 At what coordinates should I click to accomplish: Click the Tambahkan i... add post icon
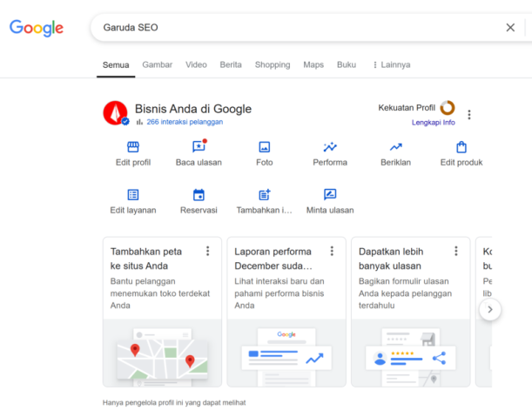[265, 195]
